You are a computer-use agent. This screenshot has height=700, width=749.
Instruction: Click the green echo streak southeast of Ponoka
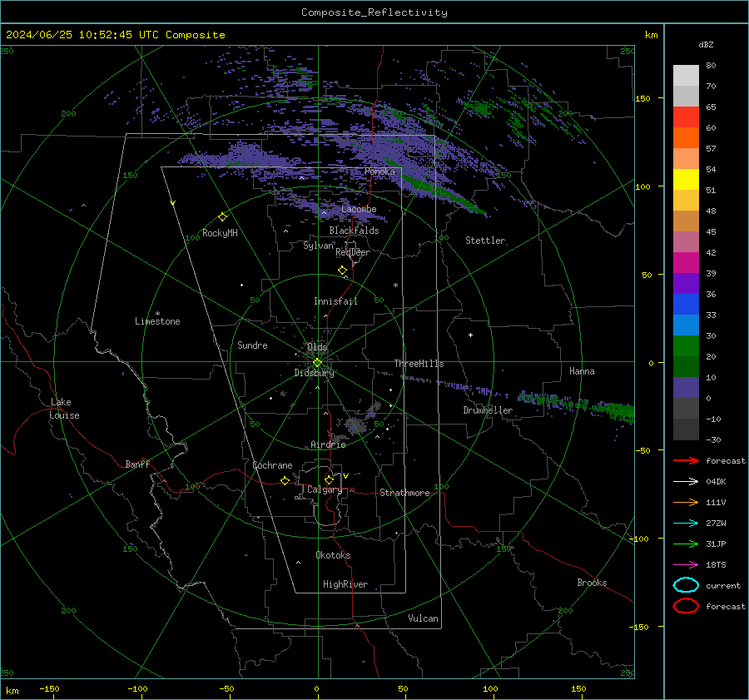click(x=442, y=193)
